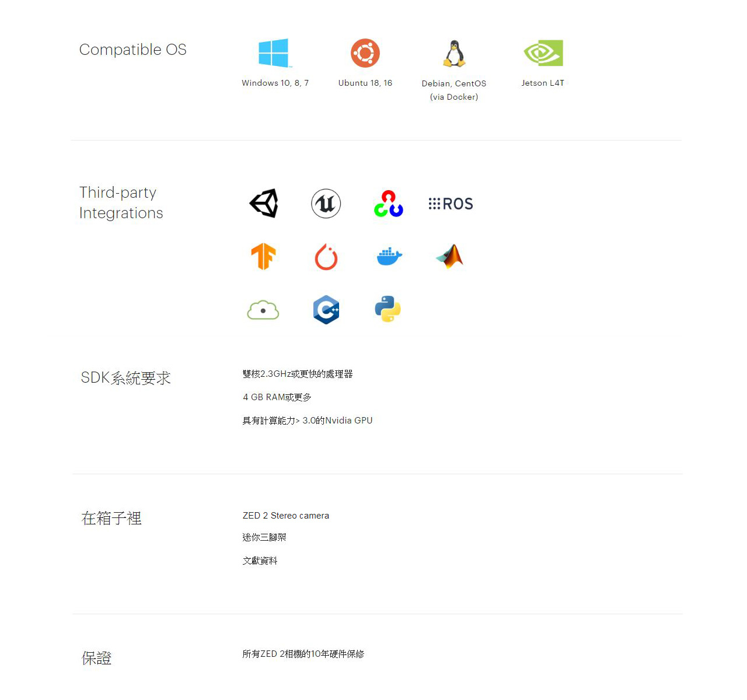Click the "Compatible OS" heading

(133, 50)
